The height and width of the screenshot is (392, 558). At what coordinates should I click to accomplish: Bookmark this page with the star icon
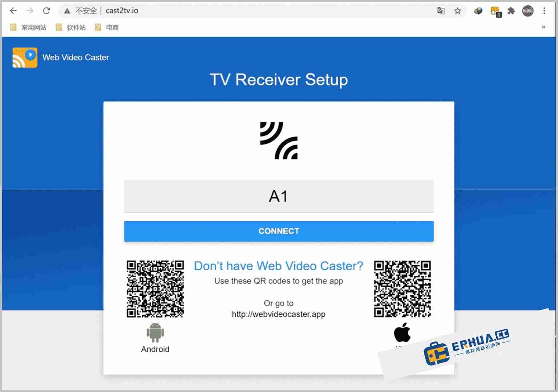(458, 11)
